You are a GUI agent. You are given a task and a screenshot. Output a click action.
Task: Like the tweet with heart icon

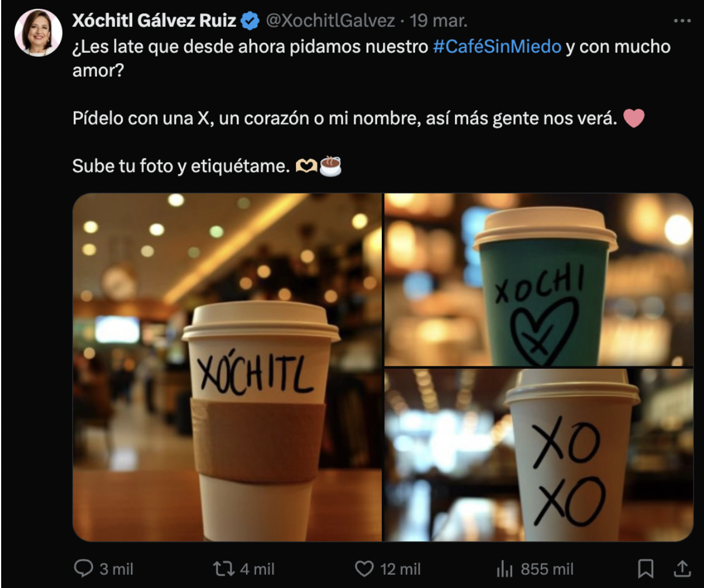(x=365, y=568)
